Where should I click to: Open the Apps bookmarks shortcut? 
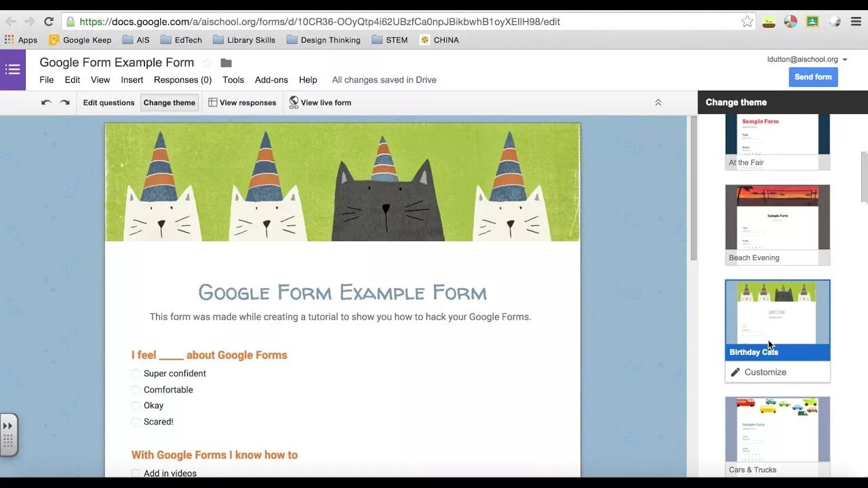(x=20, y=40)
